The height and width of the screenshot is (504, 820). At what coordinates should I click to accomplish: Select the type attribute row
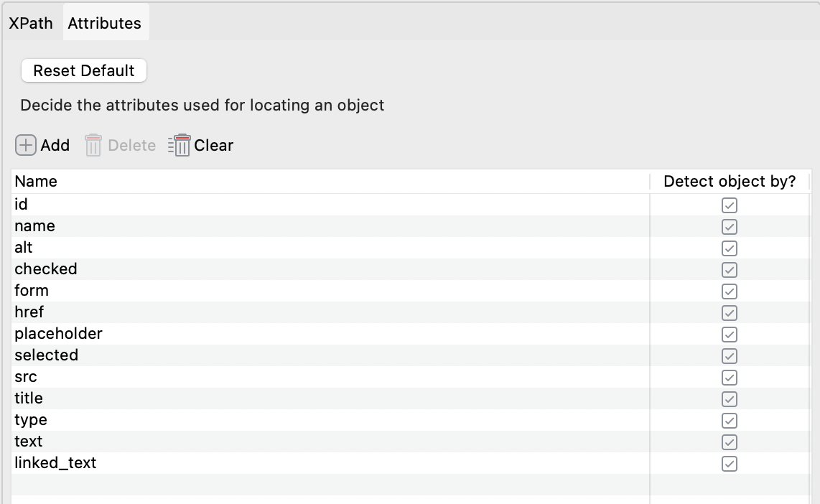tap(31, 420)
